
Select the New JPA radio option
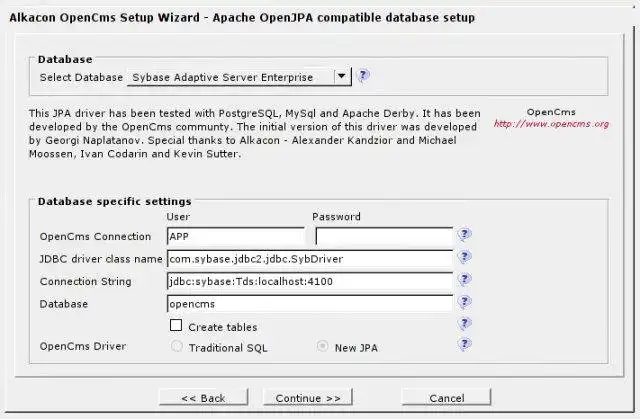pos(322,347)
